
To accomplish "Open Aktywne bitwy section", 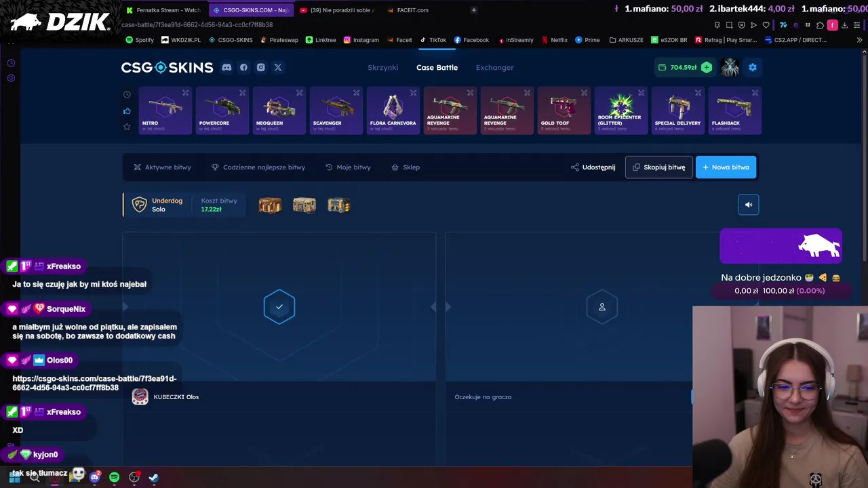I will tap(162, 167).
